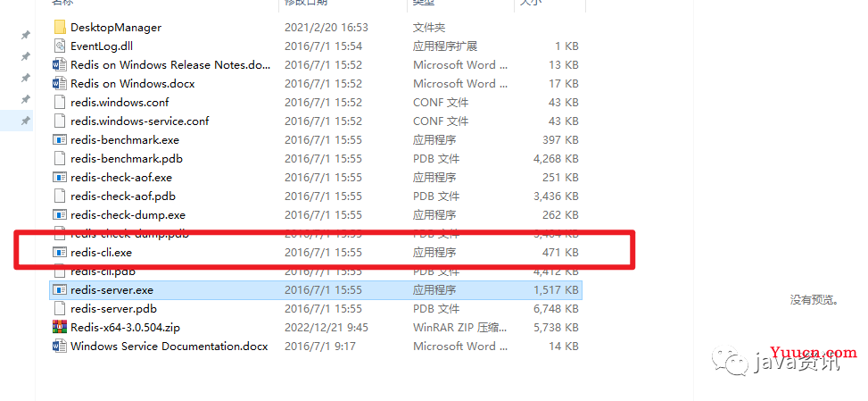868x401 pixels.
Task: Select the redis-check-aof.exe application icon
Action: (x=60, y=177)
